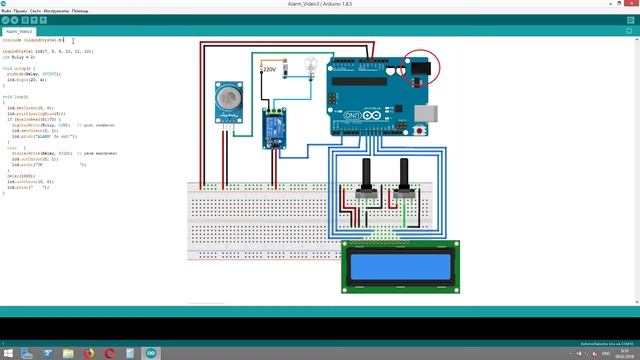
Task: Click the Arduino logo in title bar
Action: click(3, 3)
